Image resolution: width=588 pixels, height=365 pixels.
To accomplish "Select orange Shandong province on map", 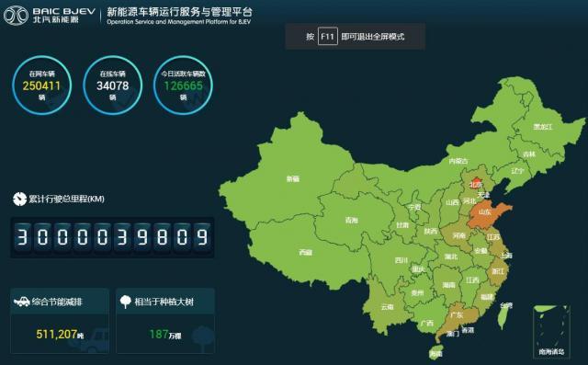I will point(488,216).
